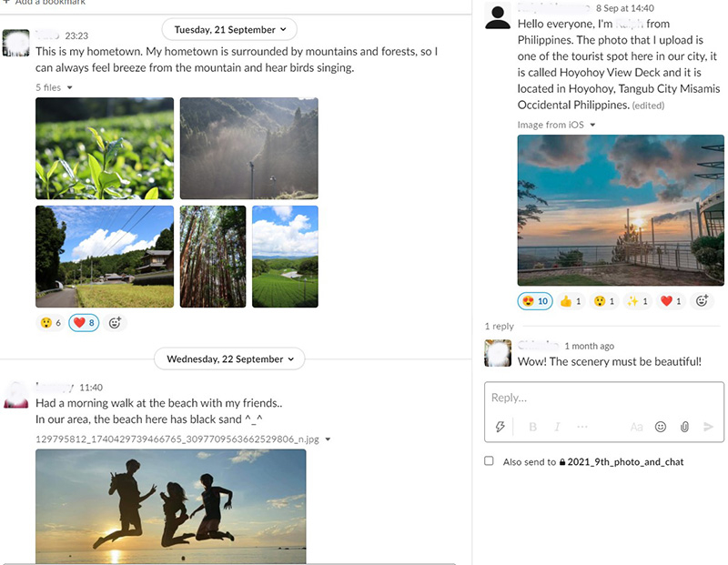The height and width of the screenshot is (565, 728).
Task: Check Also send to 2021_9th_photo_and_chat
Action: pyautogui.click(x=489, y=461)
